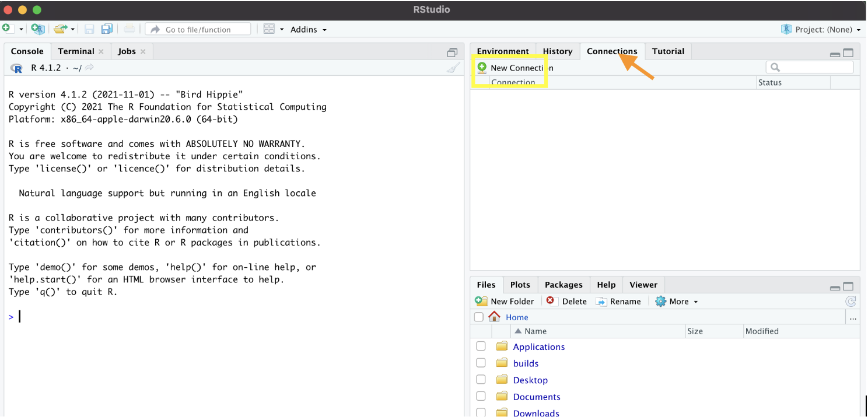
Task: Maximize the Files pane
Action: (848, 286)
